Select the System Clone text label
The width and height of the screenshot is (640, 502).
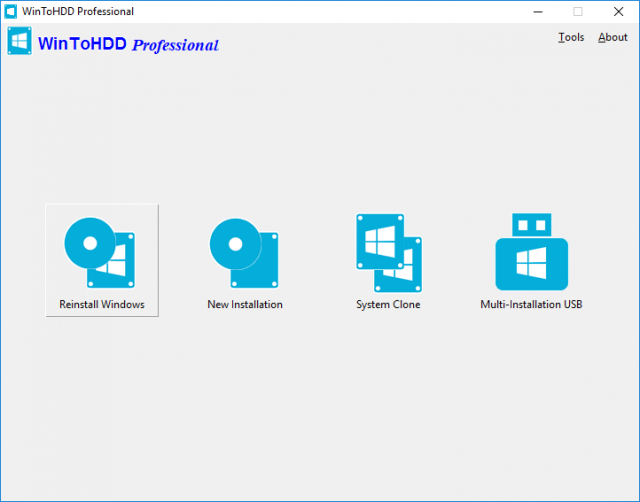(x=388, y=304)
